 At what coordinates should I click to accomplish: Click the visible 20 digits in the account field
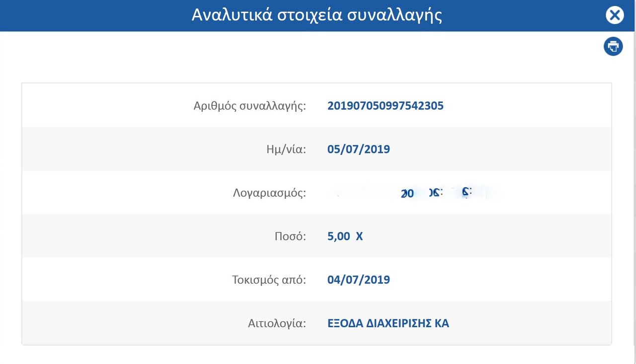pos(407,194)
